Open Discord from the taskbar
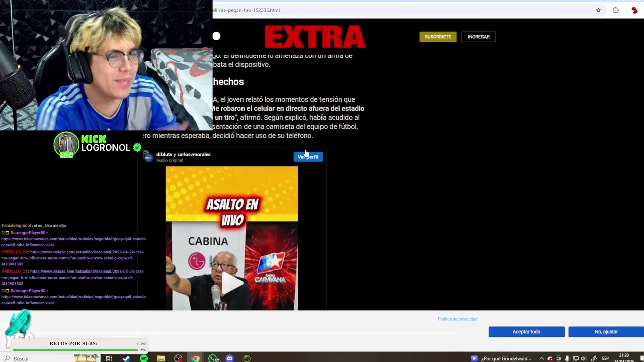The width and height of the screenshot is (644, 362). 230,358
